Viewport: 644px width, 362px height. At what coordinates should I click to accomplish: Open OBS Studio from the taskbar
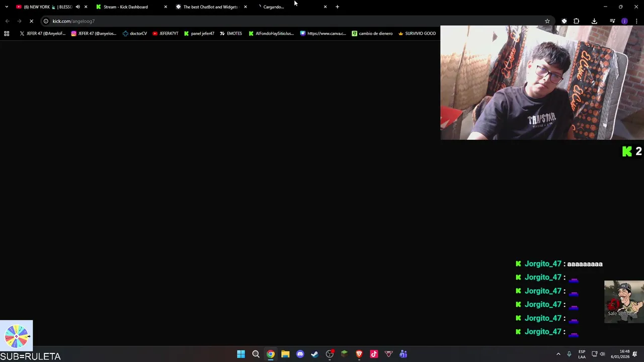(x=330, y=354)
